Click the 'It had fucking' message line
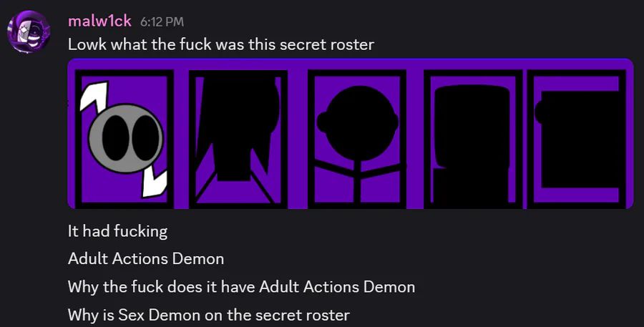644x327 pixels. (x=118, y=231)
